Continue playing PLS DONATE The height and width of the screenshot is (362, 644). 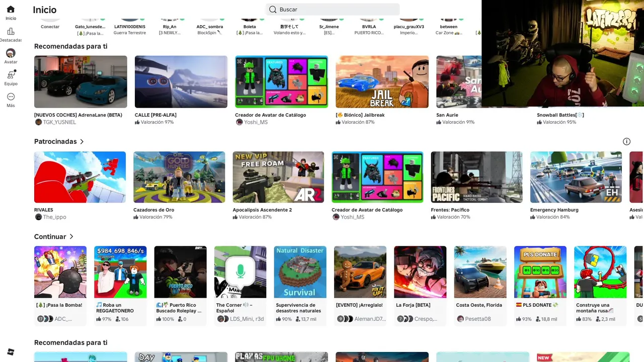(x=540, y=272)
